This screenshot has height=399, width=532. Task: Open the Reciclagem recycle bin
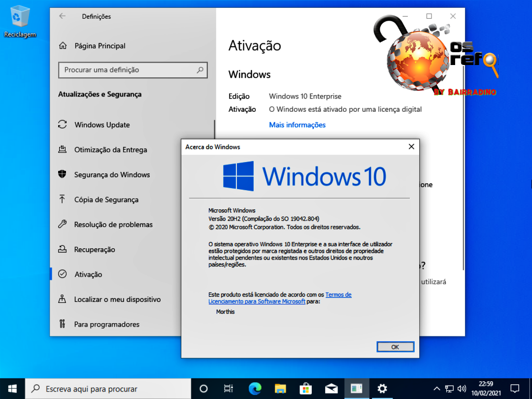tap(20, 21)
